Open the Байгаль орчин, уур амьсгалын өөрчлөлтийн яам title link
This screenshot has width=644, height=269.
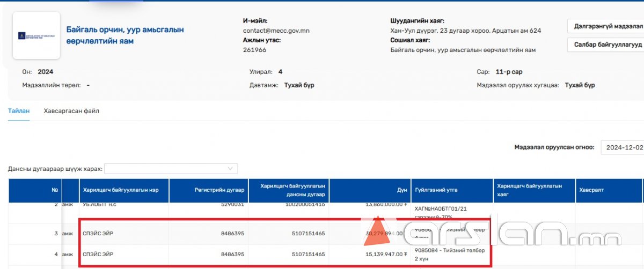point(125,35)
